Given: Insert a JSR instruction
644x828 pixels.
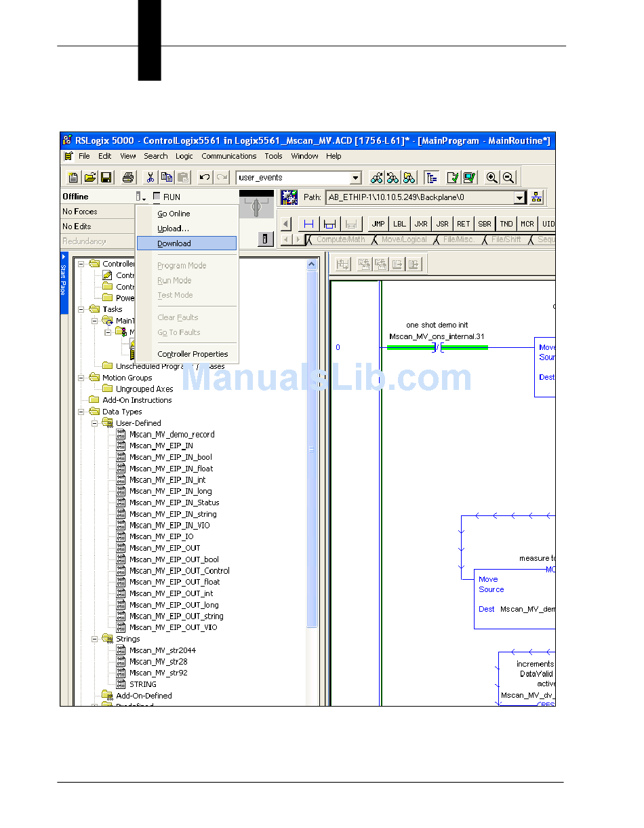Looking at the screenshot, I should tap(442, 224).
